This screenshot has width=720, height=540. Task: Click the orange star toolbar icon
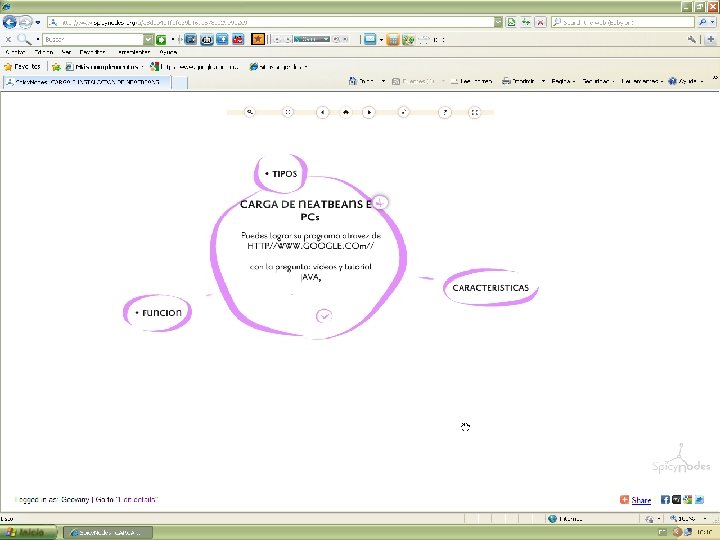258,39
